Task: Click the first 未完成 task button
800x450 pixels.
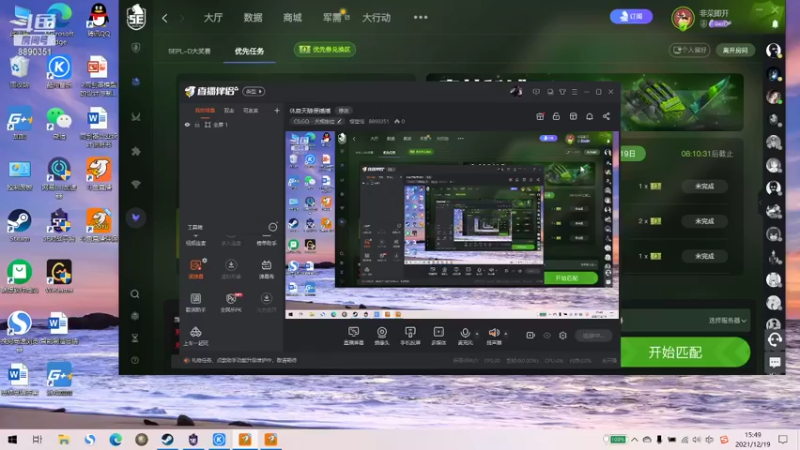Action: 704,186
